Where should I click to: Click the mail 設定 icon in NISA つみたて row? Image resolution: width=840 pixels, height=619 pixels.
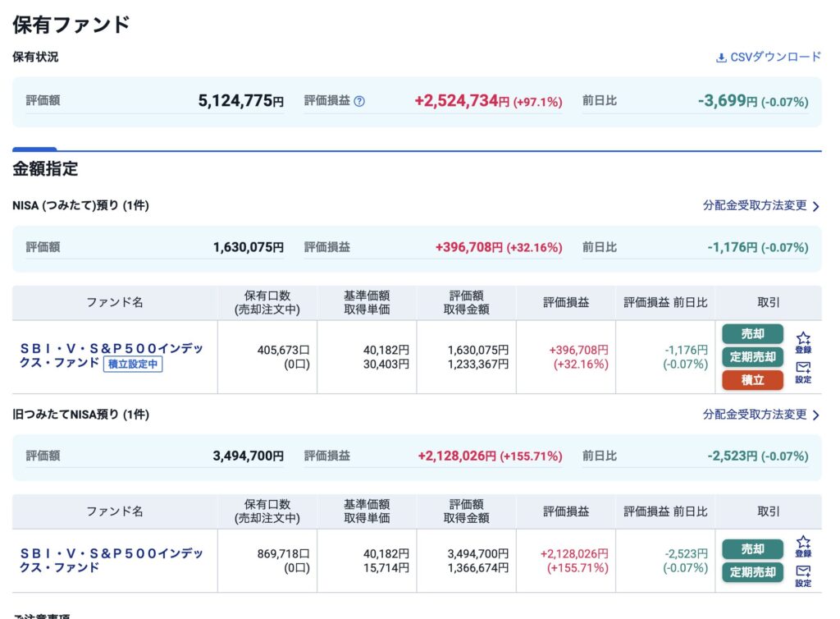(803, 372)
